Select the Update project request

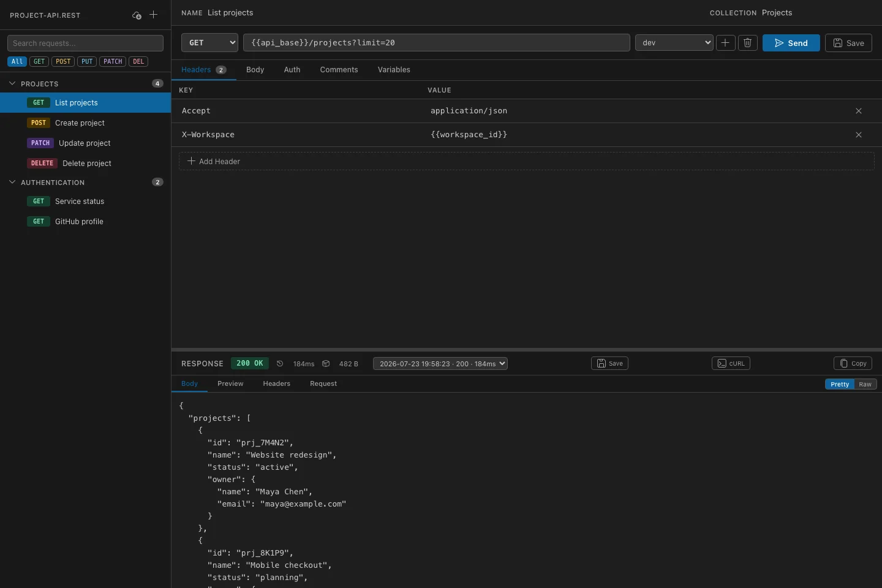(85, 143)
